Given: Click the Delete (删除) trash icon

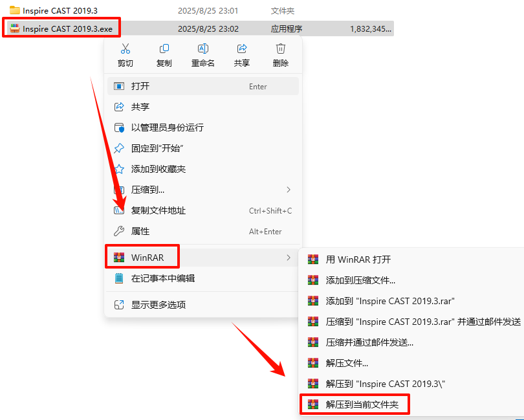Looking at the screenshot, I should tap(280, 49).
